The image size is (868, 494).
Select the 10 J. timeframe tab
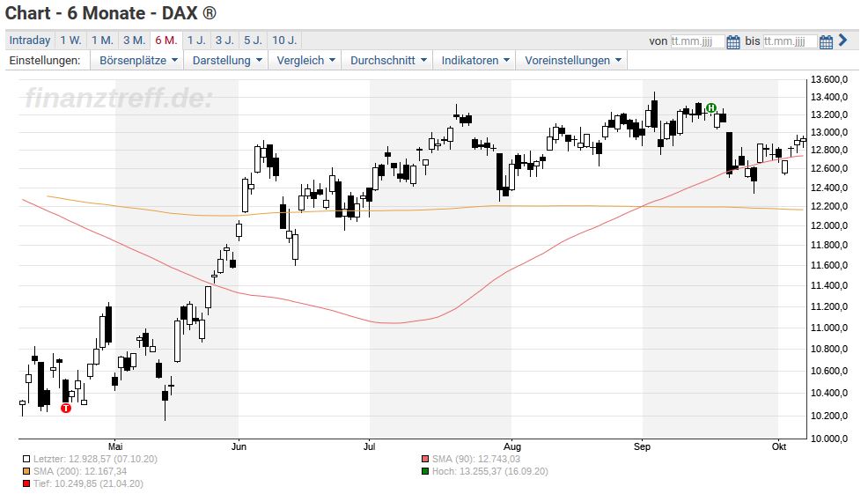coord(284,41)
